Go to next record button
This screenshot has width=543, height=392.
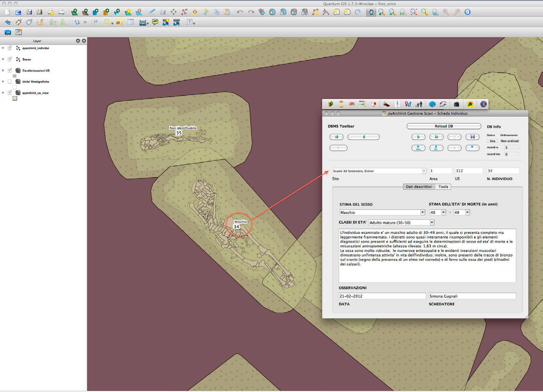point(418,137)
